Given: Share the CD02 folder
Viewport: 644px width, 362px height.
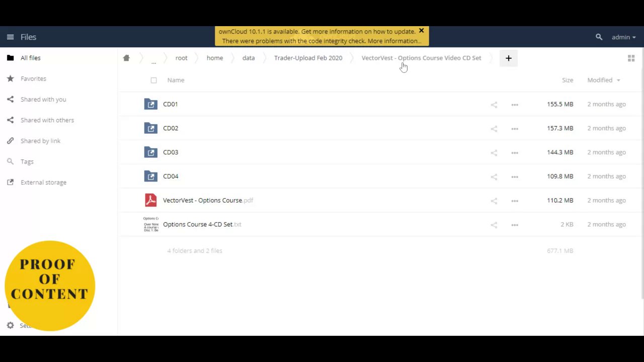Looking at the screenshot, I should 494,129.
